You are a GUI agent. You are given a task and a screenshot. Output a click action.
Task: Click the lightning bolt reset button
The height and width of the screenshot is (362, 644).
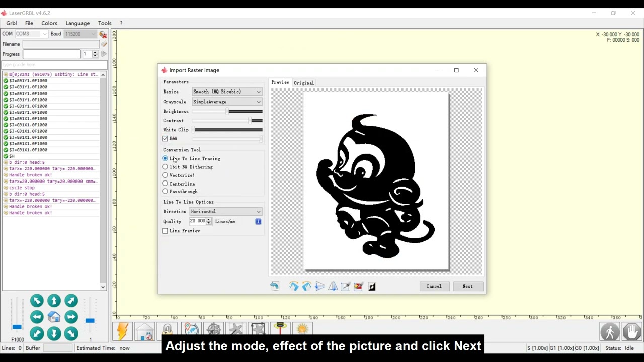point(122,331)
